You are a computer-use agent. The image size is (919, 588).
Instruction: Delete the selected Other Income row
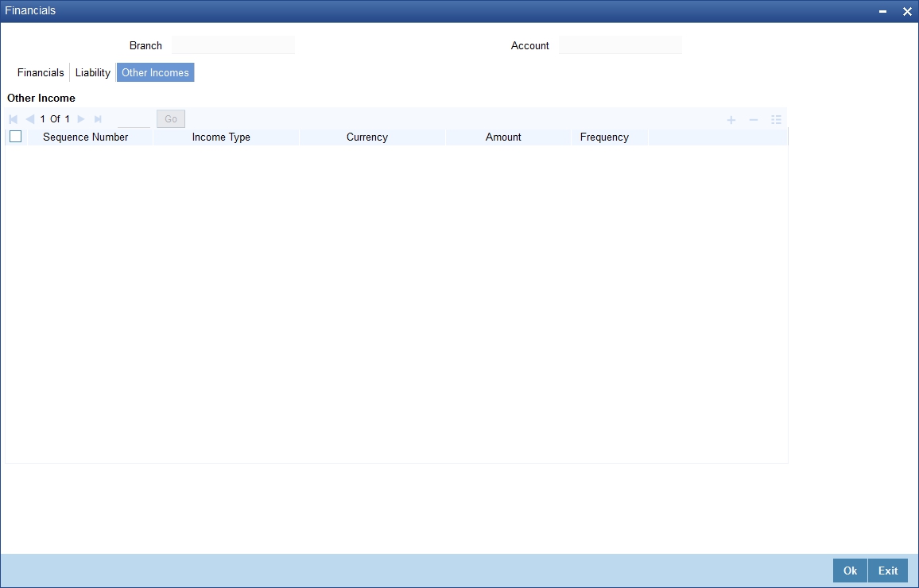tap(754, 120)
